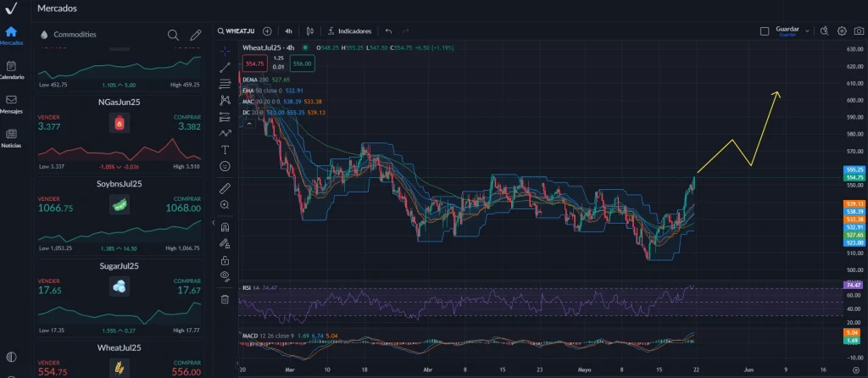Select the trend line drawing tool
Viewport: 868px width, 378px height.
pos(225,68)
